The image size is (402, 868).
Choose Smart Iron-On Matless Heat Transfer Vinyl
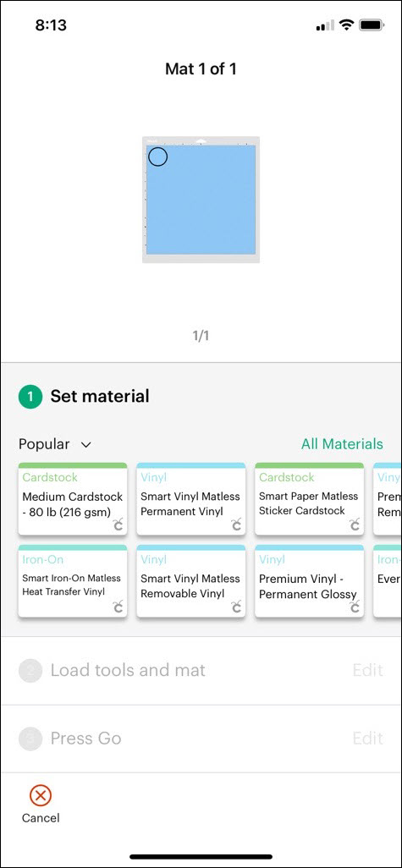73,581
